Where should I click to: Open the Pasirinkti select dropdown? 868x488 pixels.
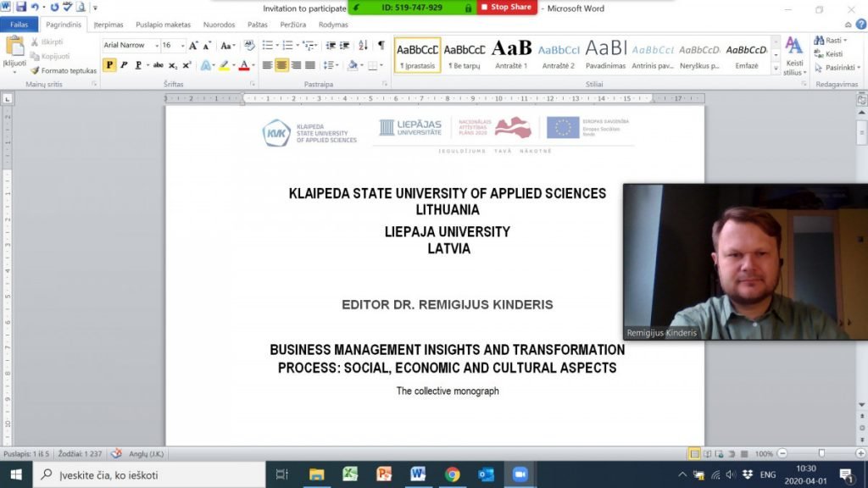point(837,68)
